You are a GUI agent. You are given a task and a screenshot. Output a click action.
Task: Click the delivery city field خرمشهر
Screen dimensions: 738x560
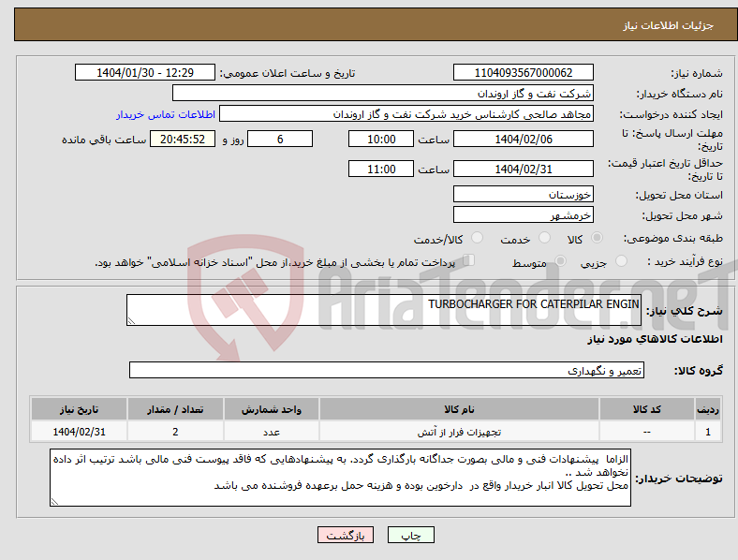[524, 214]
